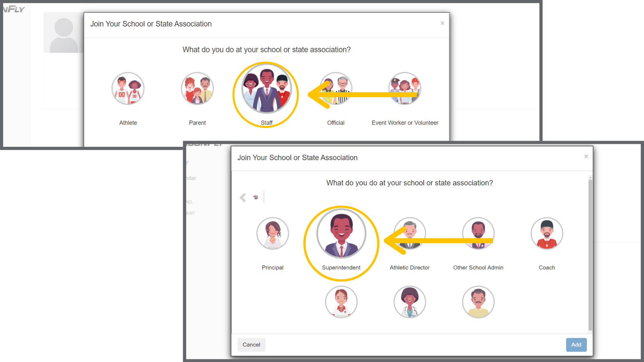Viewport: 644px width, 362px height.
Task: Close the upper Join Your School dialog
Action: click(x=442, y=23)
